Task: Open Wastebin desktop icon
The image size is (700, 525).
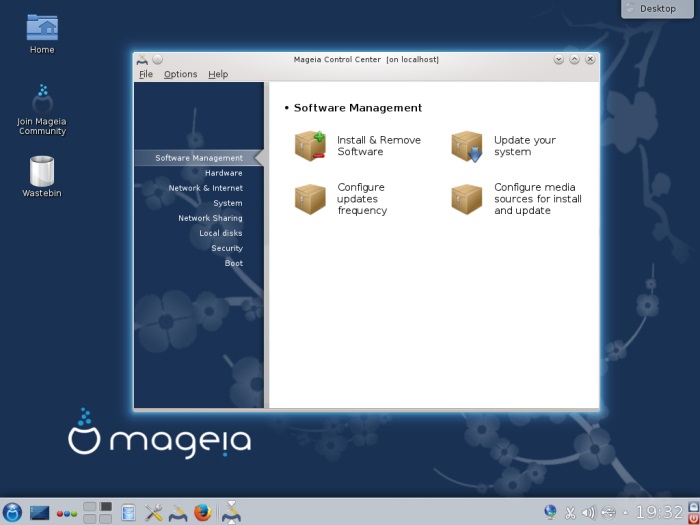Action: click(x=42, y=176)
